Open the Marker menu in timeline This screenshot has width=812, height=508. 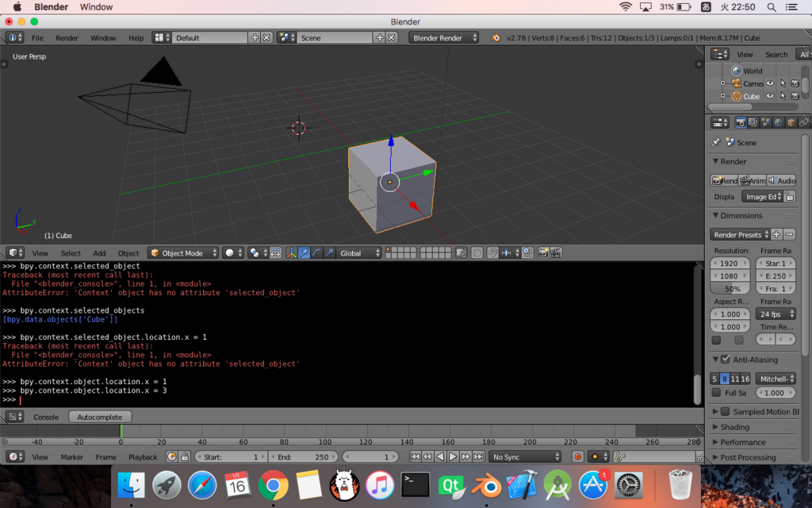click(72, 456)
